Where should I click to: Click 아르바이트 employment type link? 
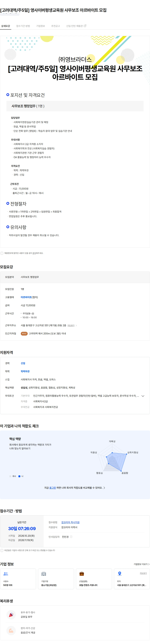pyautogui.click(x=26, y=297)
